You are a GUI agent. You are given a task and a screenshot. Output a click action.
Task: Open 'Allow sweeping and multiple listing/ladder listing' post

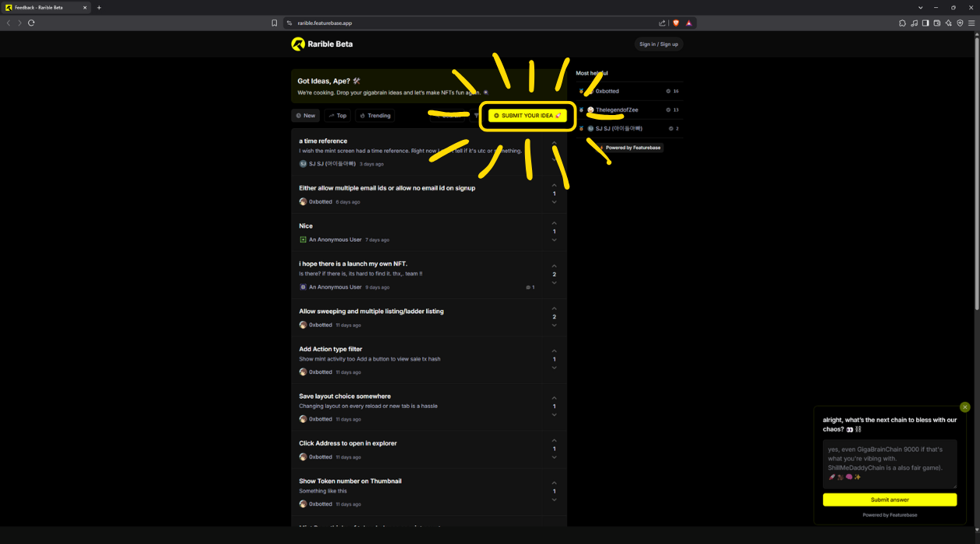click(371, 311)
